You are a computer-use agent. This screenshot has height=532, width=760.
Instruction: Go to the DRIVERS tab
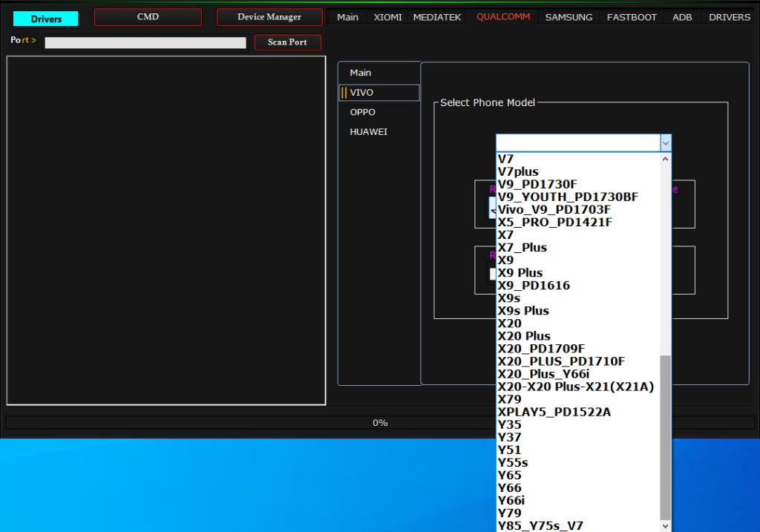tap(730, 18)
